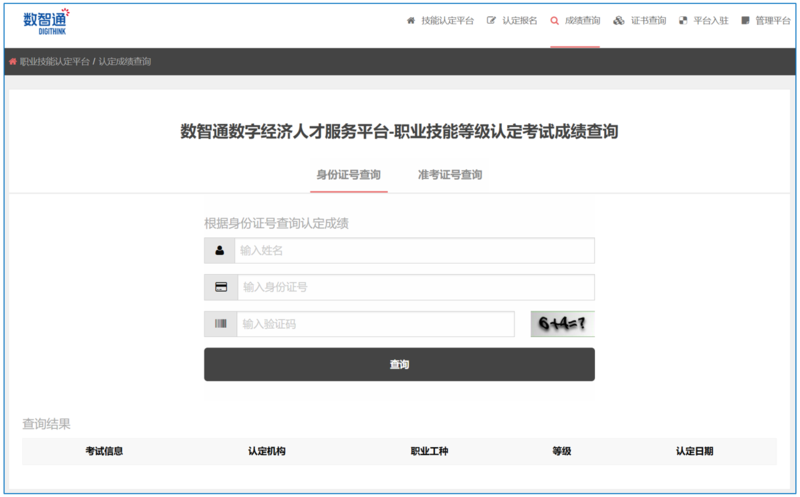Click the person icon beside name field

tap(219, 251)
